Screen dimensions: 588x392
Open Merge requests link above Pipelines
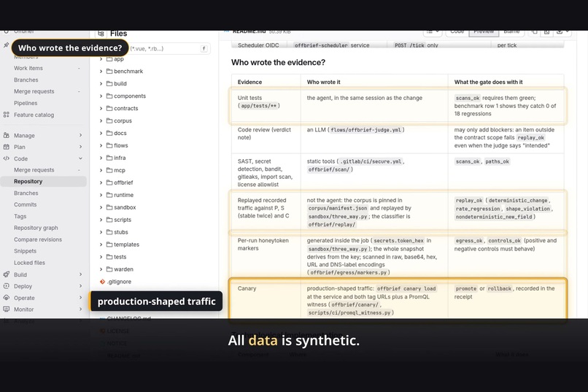[34, 91]
